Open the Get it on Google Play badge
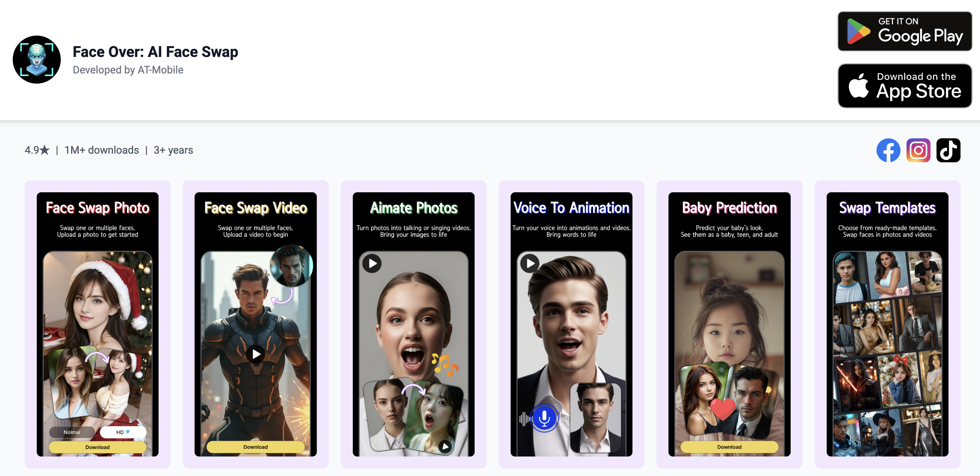 904,31
